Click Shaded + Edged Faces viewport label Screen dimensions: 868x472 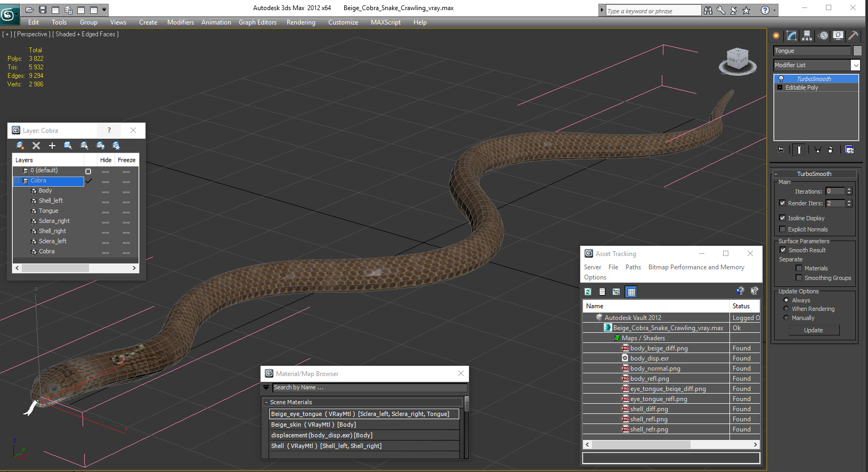[x=85, y=34]
